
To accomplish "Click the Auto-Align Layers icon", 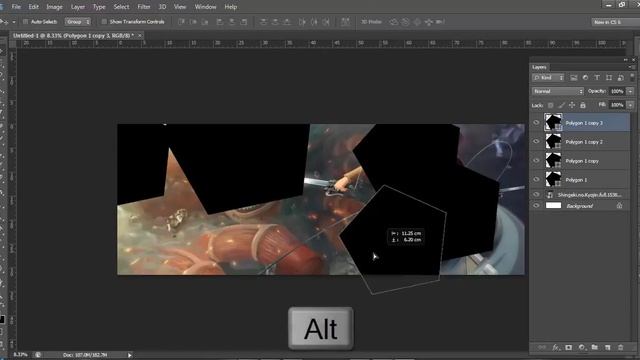I will 345,22.
